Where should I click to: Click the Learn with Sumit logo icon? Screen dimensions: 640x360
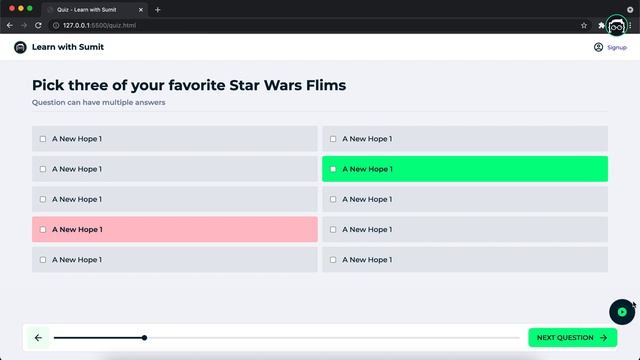pyautogui.click(x=20, y=47)
